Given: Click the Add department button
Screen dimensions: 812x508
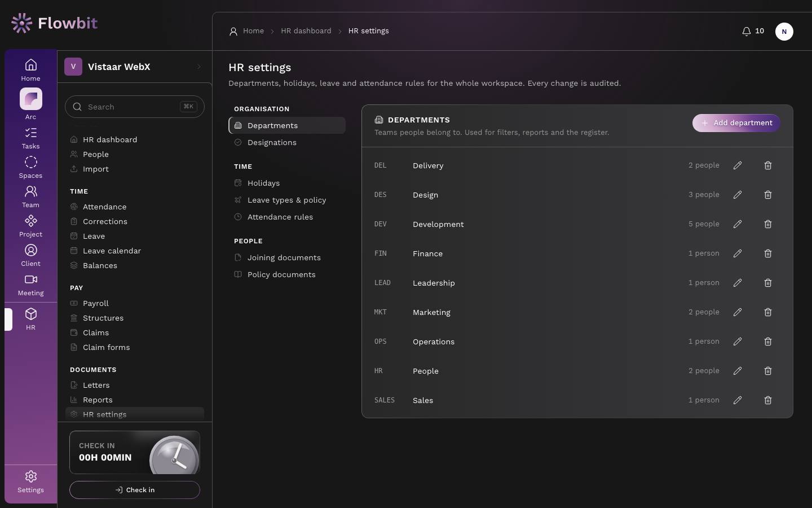Looking at the screenshot, I should pyautogui.click(x=736, y=123).
